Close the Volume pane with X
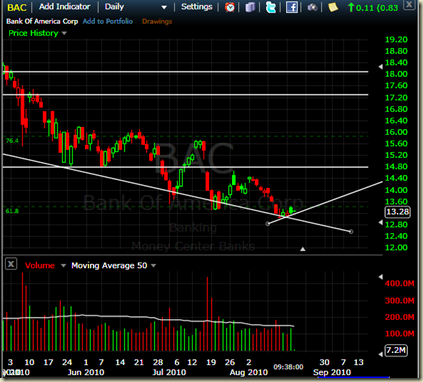Screen dimensions: 423x382 click(11, 264)
